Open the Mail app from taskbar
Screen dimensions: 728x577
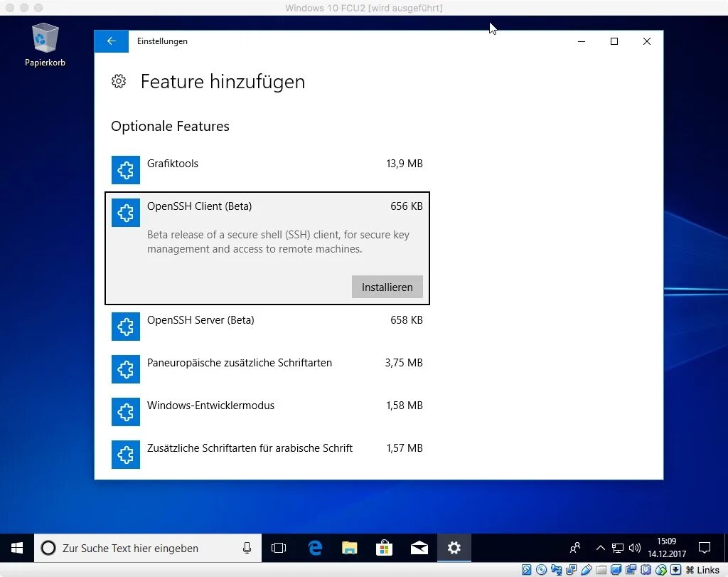(419, 549)
